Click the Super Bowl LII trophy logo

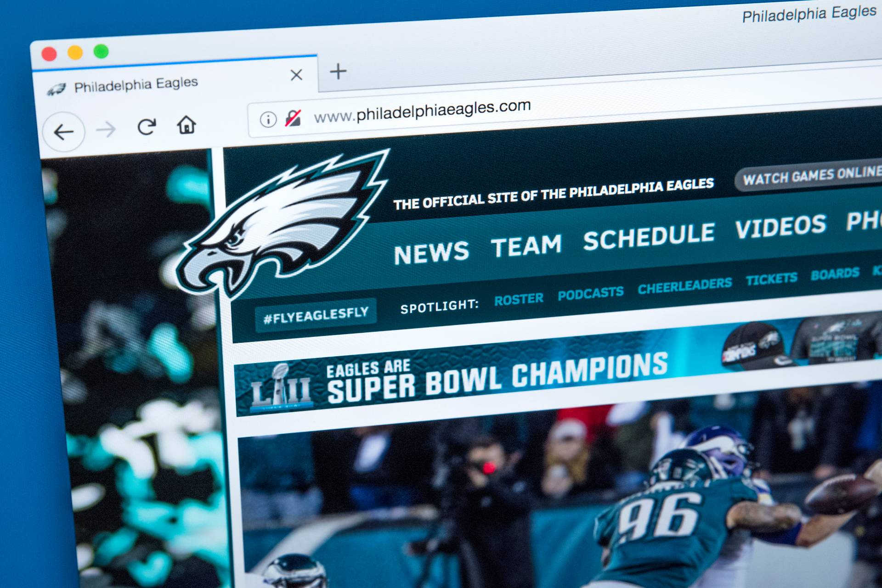(281, 387)
